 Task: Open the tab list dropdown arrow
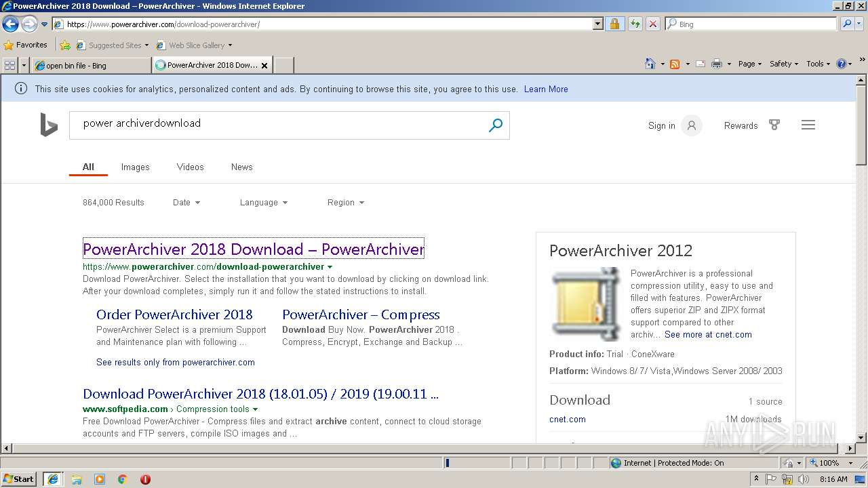[x=24, y=65]
